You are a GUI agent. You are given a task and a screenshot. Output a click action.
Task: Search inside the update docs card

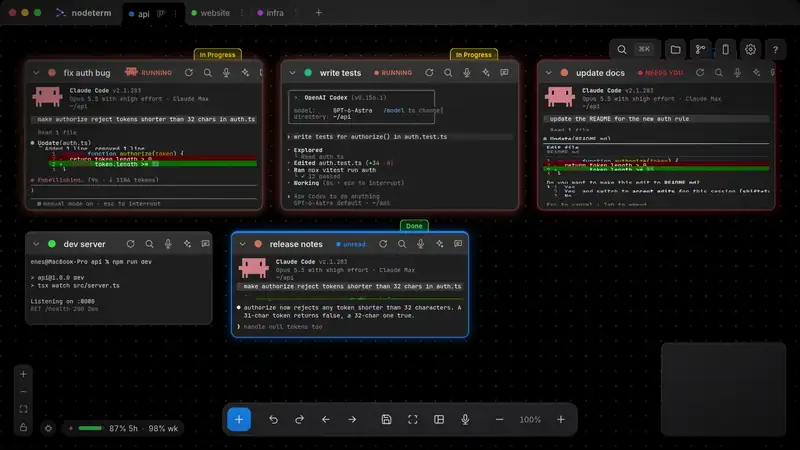pyautogui.click(x=718, y=73)
